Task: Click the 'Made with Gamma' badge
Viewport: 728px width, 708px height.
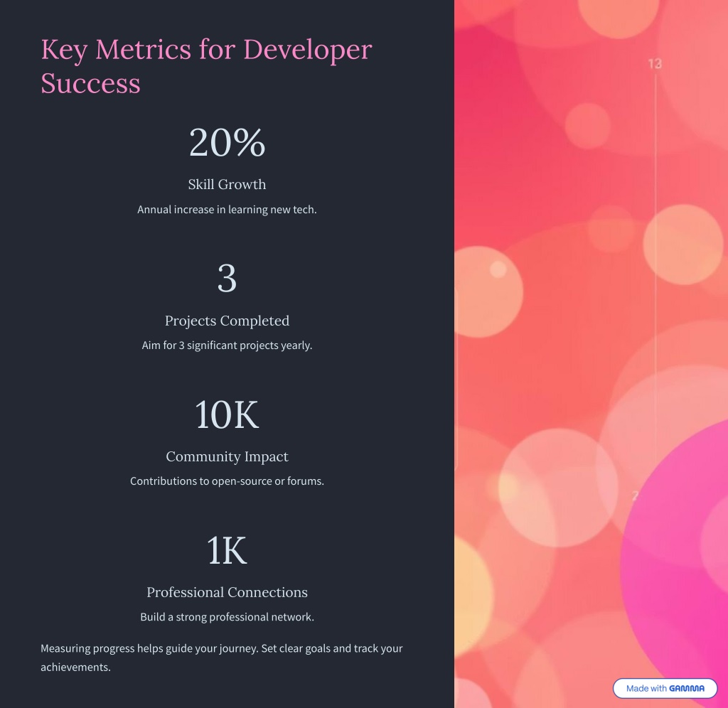Action: coord(665,688)
